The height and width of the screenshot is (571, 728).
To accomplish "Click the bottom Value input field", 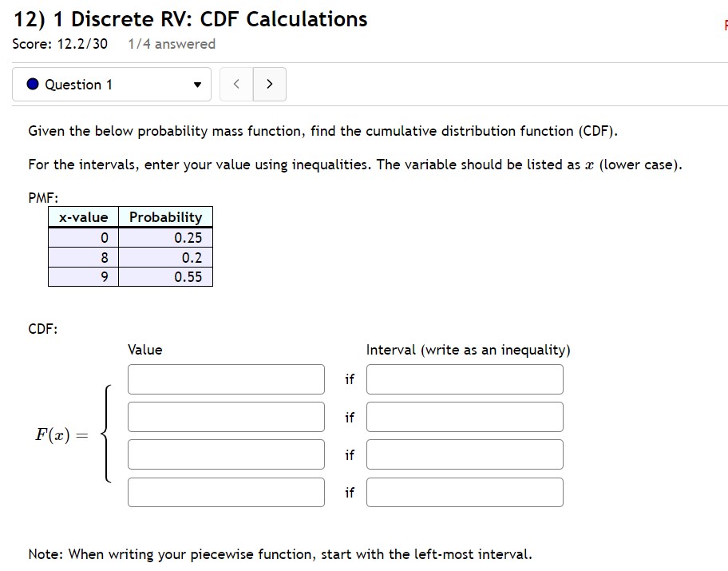I will pos(225,492).
